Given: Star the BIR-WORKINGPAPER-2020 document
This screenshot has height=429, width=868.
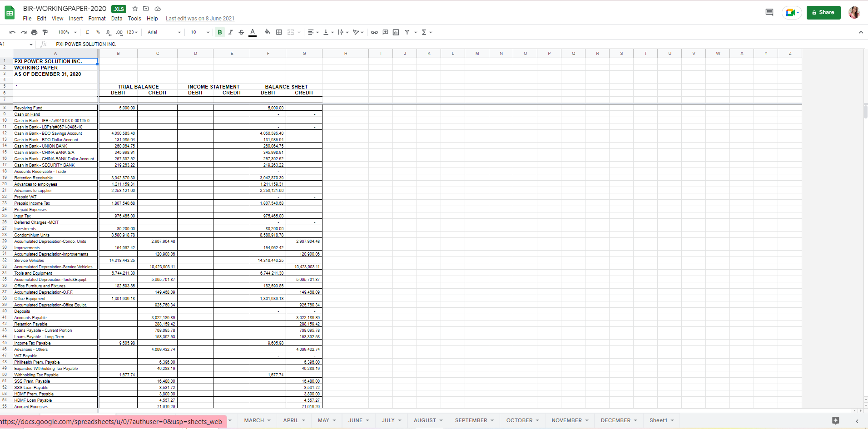Looking at the screenshot, I should click(x=135, y=9).
